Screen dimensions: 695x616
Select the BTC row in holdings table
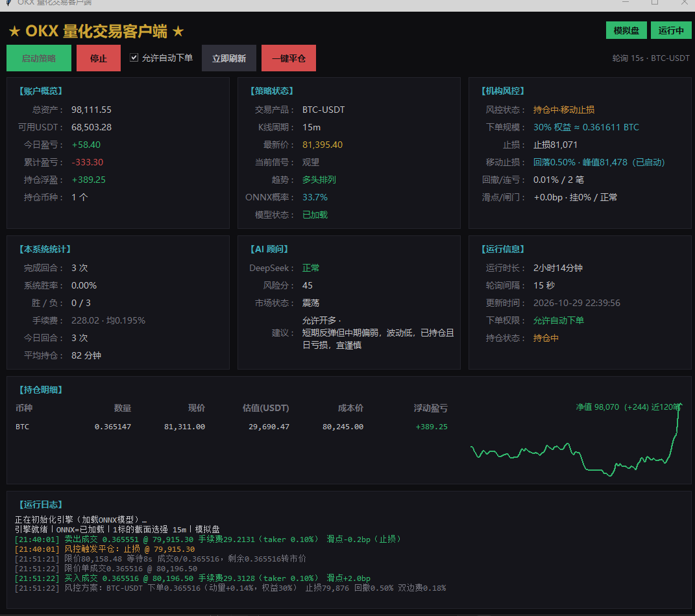point(232,427)
